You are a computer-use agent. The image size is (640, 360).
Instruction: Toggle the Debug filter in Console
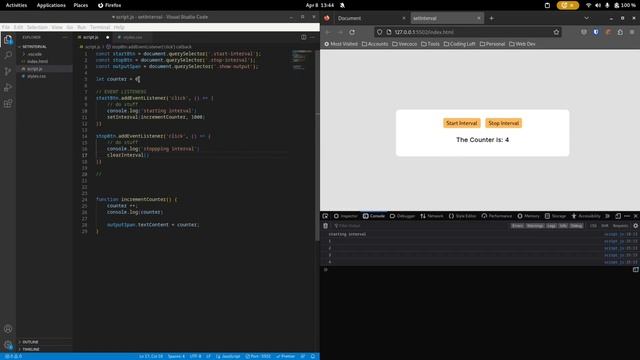click(576, 226)
